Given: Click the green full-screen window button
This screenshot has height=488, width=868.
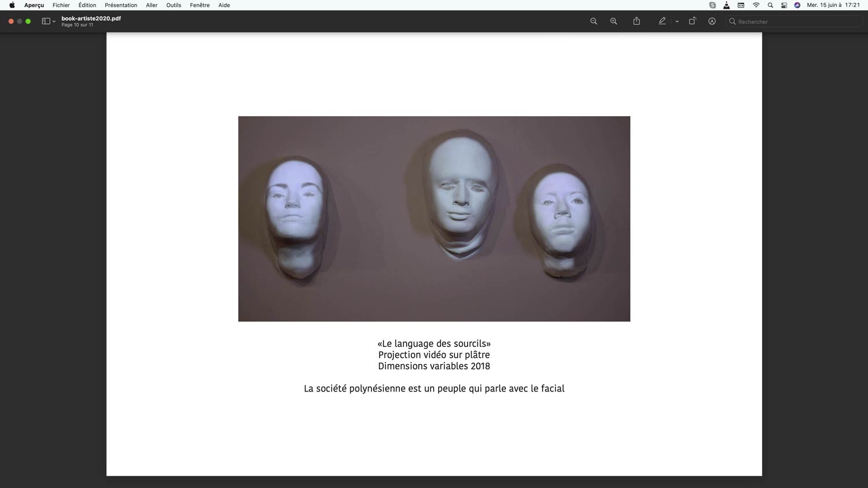Looking at the screenshot, I should tap(28, 21).
